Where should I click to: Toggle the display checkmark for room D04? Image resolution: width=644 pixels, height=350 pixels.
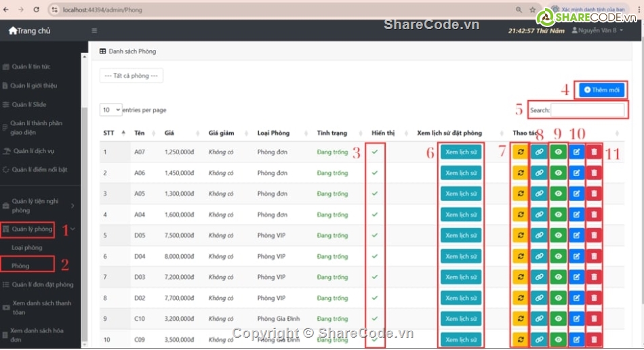pyautogui.click(x=375, y=257)
